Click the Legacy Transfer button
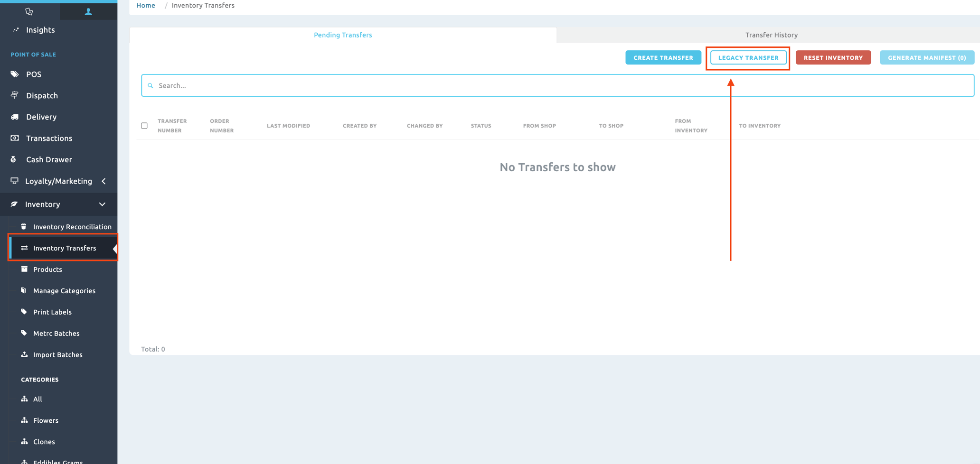 click(x=747, y=57)
